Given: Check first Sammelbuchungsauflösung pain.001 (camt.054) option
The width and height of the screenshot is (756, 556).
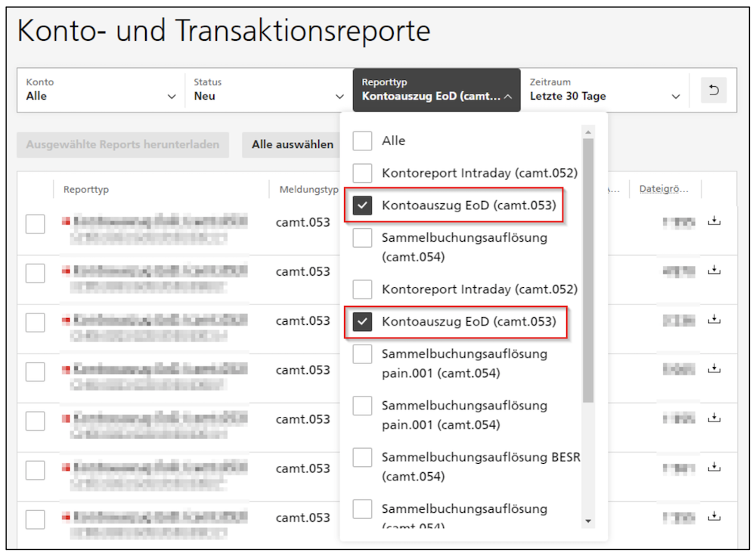Looking at the screenshot, I should click(362, 354).
